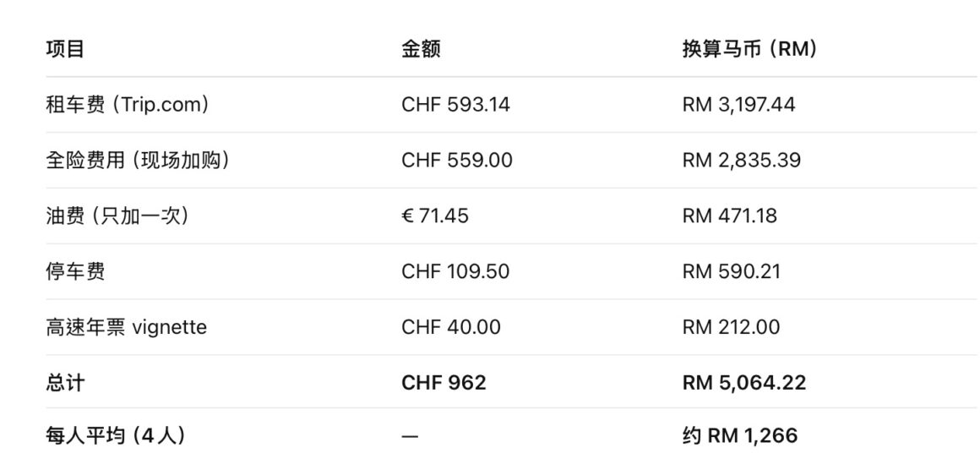Image resolution: width=980 pixels, height=475 pixels.
Task: Click the RM 471.18 value
Action: click(x=729, y=216)
